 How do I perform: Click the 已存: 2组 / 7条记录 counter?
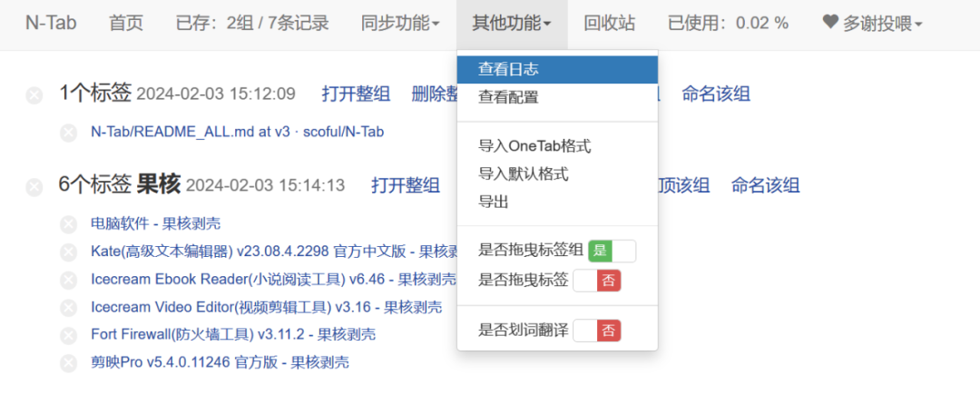point(252,24)
